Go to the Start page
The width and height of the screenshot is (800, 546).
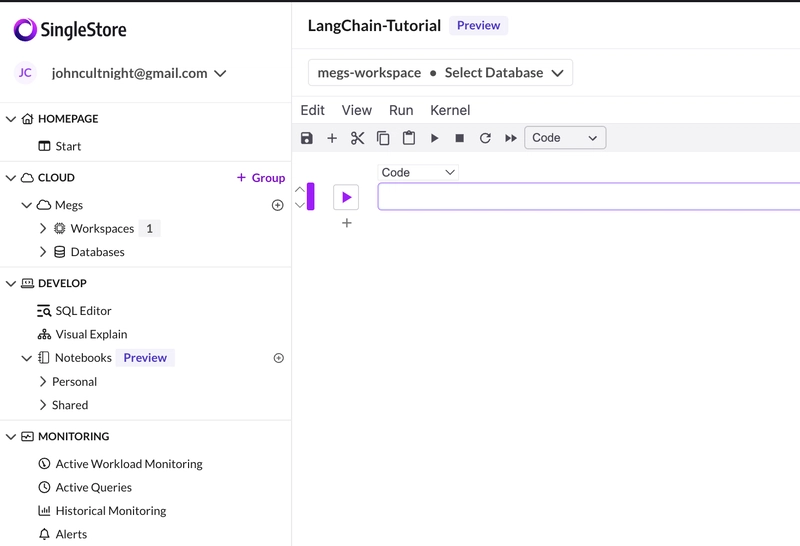(68, 146)
